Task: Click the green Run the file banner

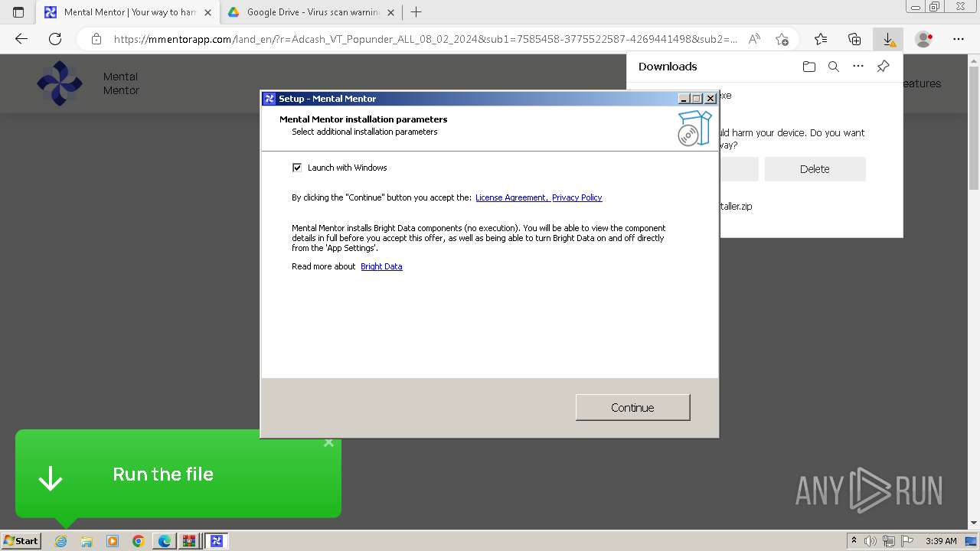Action: tap(178, 474)
